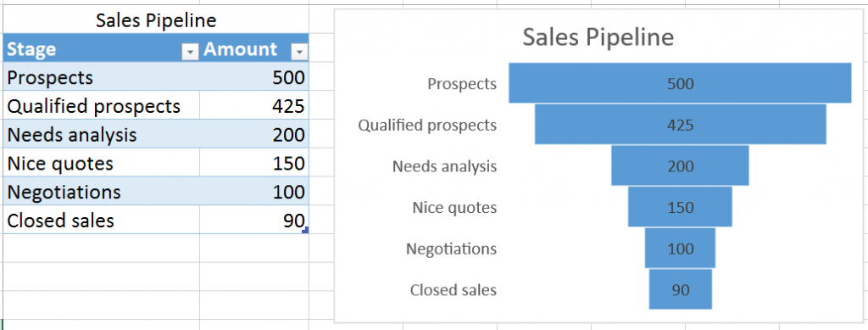
Task: Click the Needs analysis funnel bar
Action: click(680, 165)
